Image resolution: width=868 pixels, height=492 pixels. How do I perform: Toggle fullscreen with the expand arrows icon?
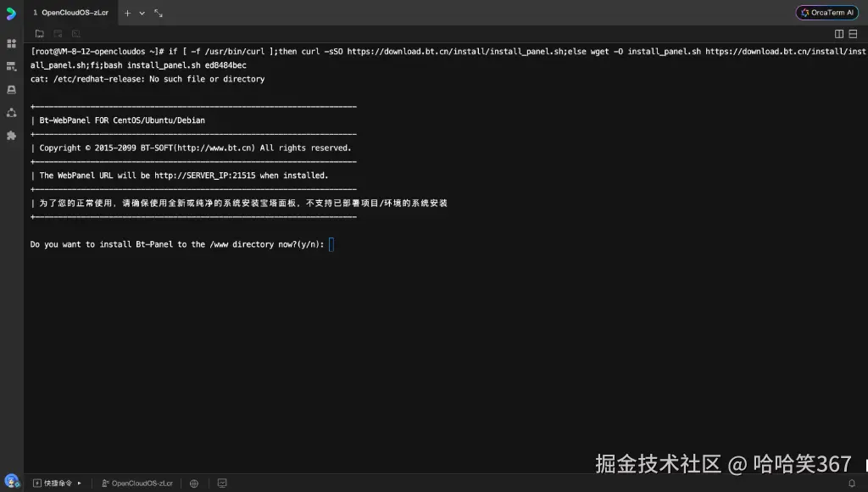[159, 13]
